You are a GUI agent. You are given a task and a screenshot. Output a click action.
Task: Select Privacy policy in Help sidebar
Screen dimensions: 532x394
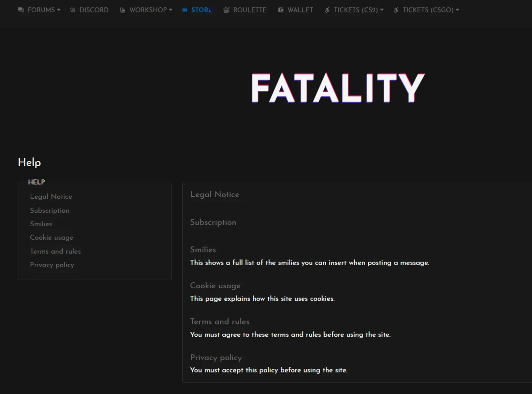pyautogui.click(x=52, y=265)
